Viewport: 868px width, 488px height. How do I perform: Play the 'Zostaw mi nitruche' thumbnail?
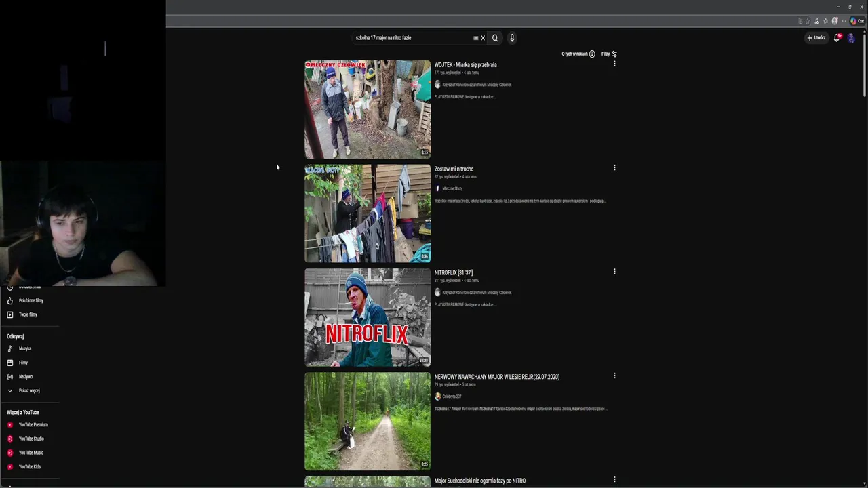pos(368,213)
